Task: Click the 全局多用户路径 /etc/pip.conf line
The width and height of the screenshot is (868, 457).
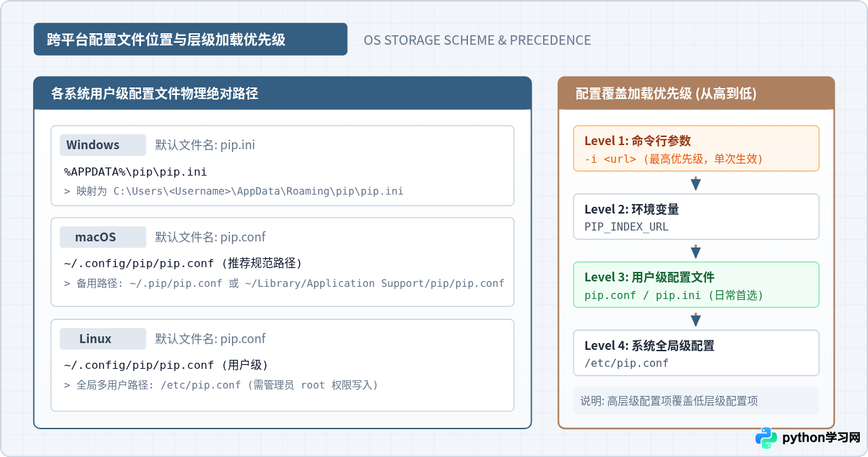Action: [221, 385]
